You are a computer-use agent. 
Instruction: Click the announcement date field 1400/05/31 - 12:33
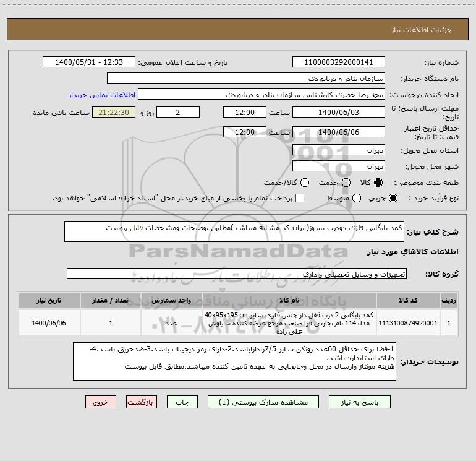(89, 62)
